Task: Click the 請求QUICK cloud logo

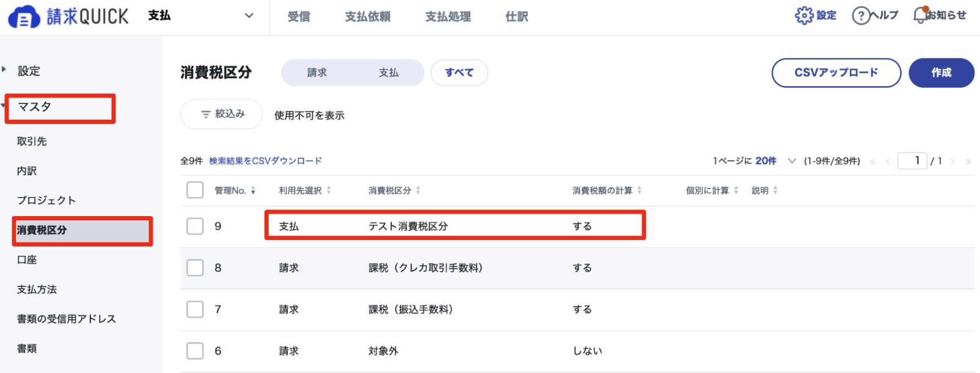Action: [x=24, y=18]
